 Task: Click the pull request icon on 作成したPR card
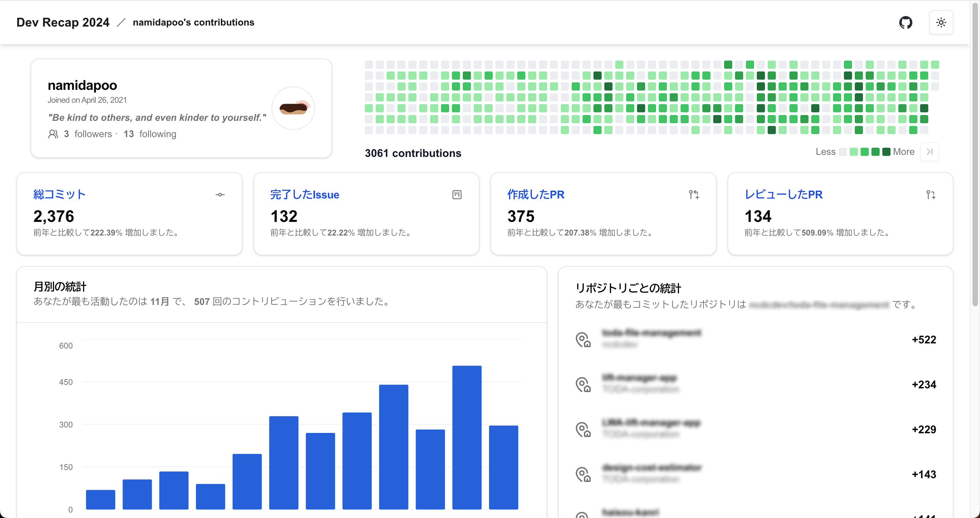point(694,194)
